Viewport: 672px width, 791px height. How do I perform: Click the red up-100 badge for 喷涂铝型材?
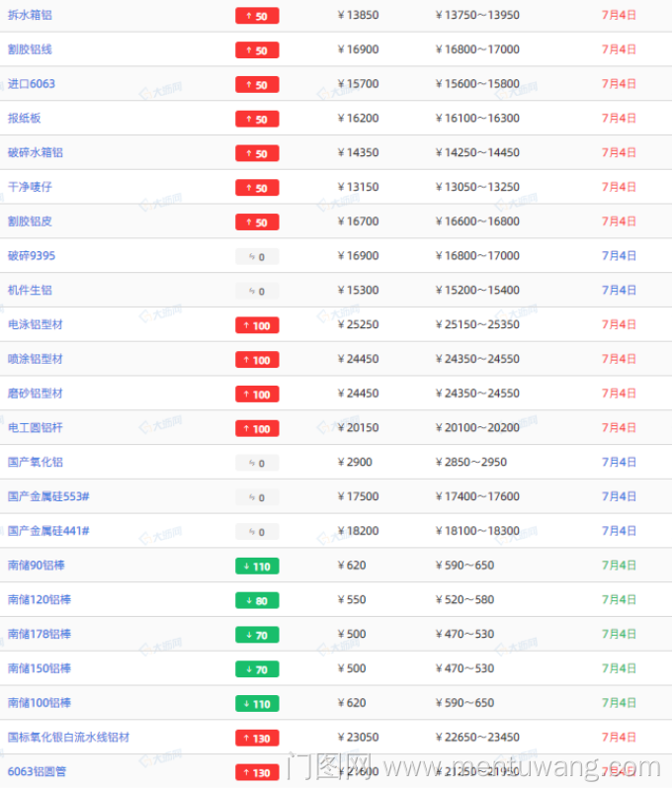tap(257, 360)
